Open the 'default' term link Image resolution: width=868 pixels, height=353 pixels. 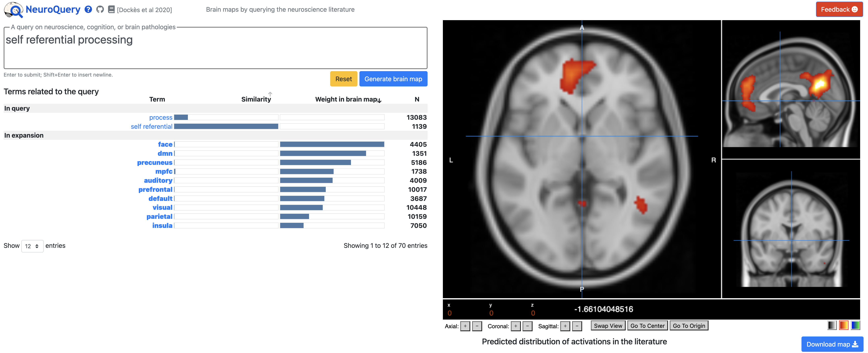[160, 199]
